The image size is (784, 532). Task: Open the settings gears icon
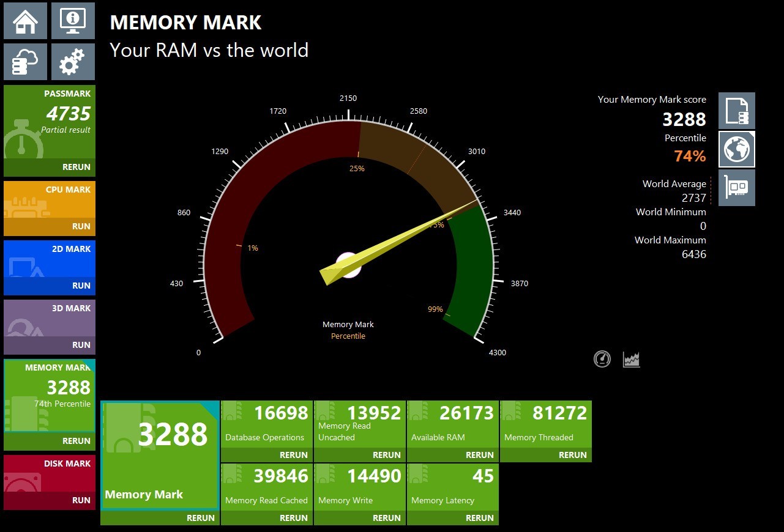pyautogui.click(x=73, y=62)
